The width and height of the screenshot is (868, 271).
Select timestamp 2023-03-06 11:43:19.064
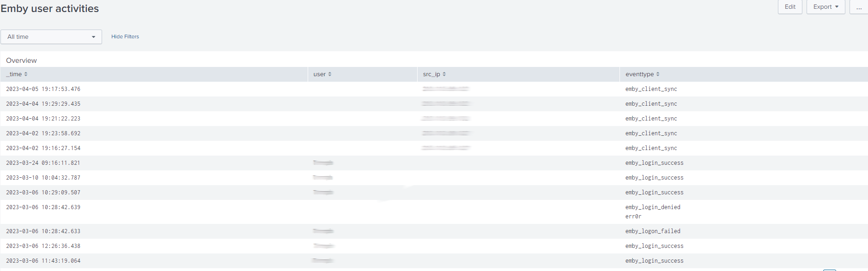tap(43, 261)
